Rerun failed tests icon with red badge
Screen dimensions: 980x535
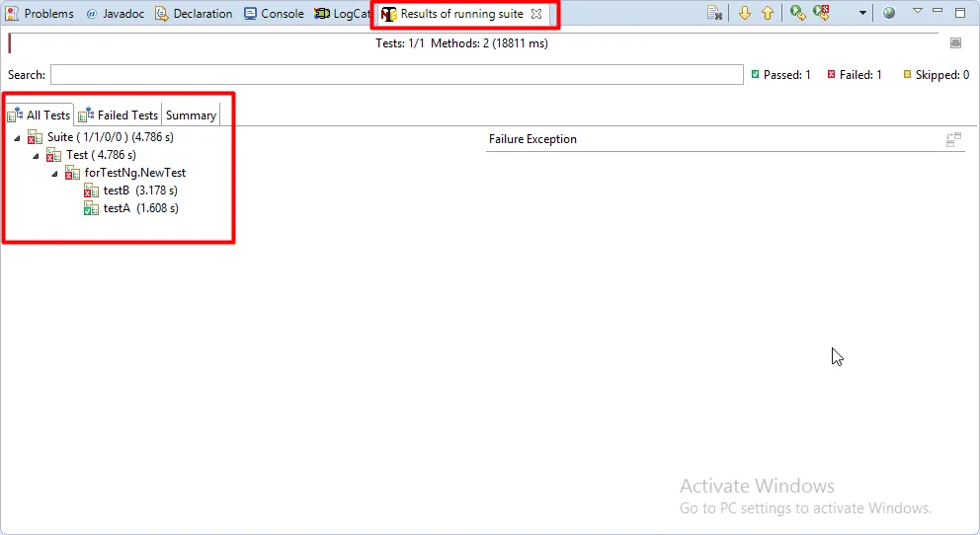[821, 13]
